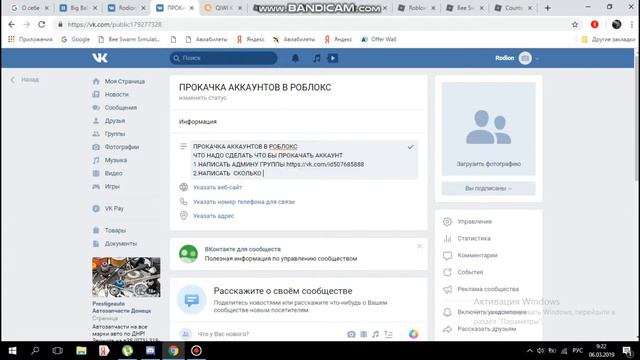Click the address bar URL

(115, 24)
